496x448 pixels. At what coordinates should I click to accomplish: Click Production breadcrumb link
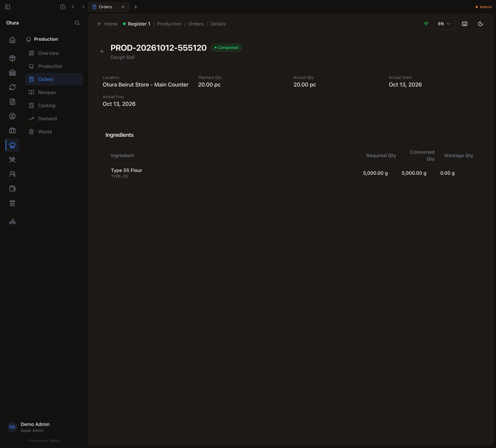(169, 24)
